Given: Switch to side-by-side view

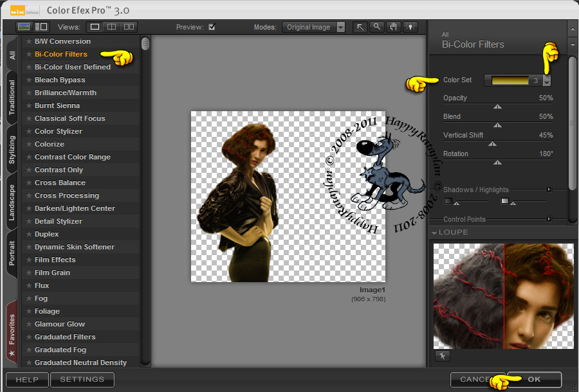Looking at the screenshot, I should point(129,27).
